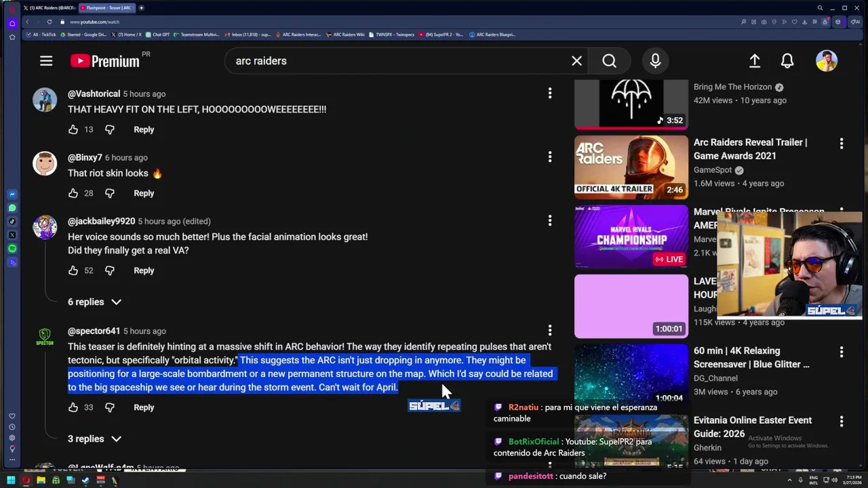Reload the page

pyautogui.click(x=50, y=22)
